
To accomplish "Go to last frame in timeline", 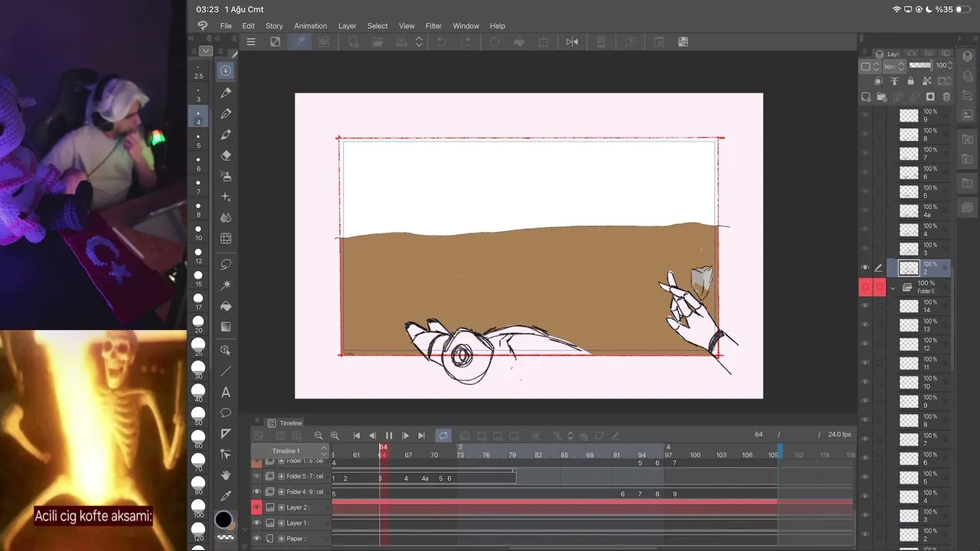I will point(421,435).
